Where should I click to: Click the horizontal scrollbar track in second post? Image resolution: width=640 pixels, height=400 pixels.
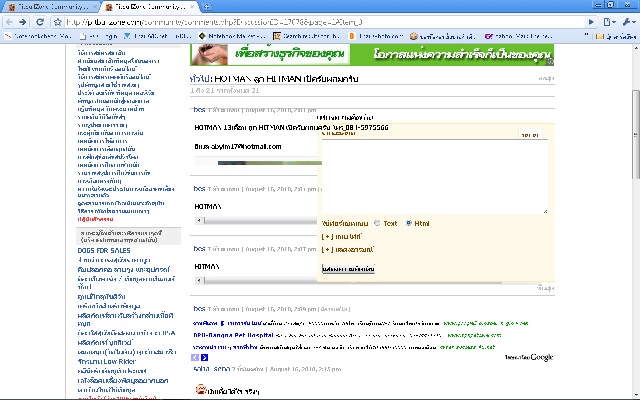[x=260, y=221]
